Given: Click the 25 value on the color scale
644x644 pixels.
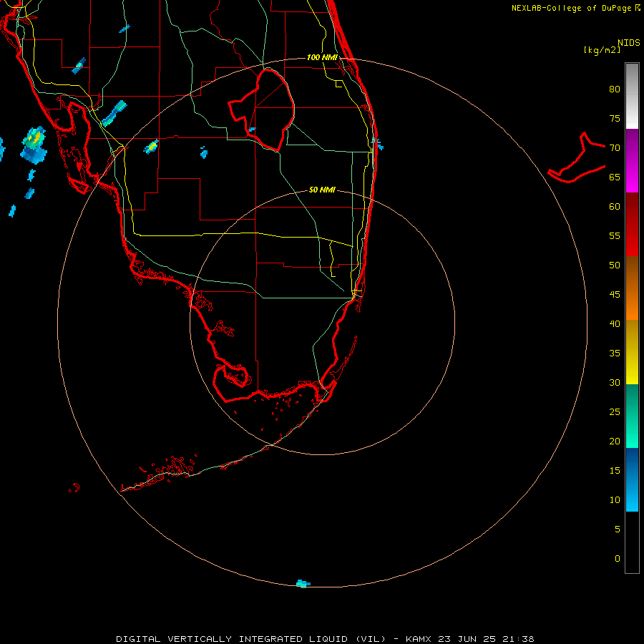Looking at the screenshot, I should click(x=615, y=411).
